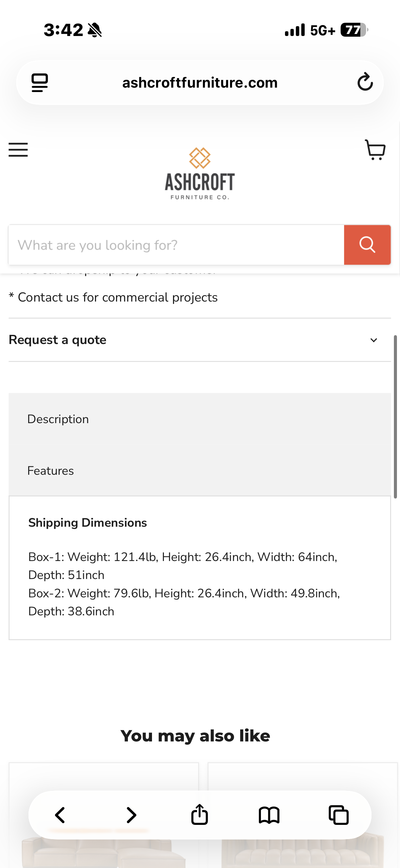Open the hamburger navigation menu
The image size is (400, 868).
click(18, 150)
